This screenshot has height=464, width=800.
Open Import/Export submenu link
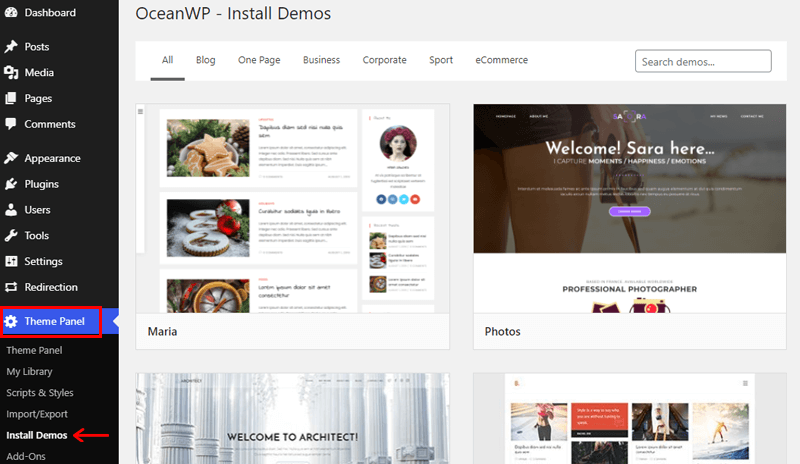point(37,414)
